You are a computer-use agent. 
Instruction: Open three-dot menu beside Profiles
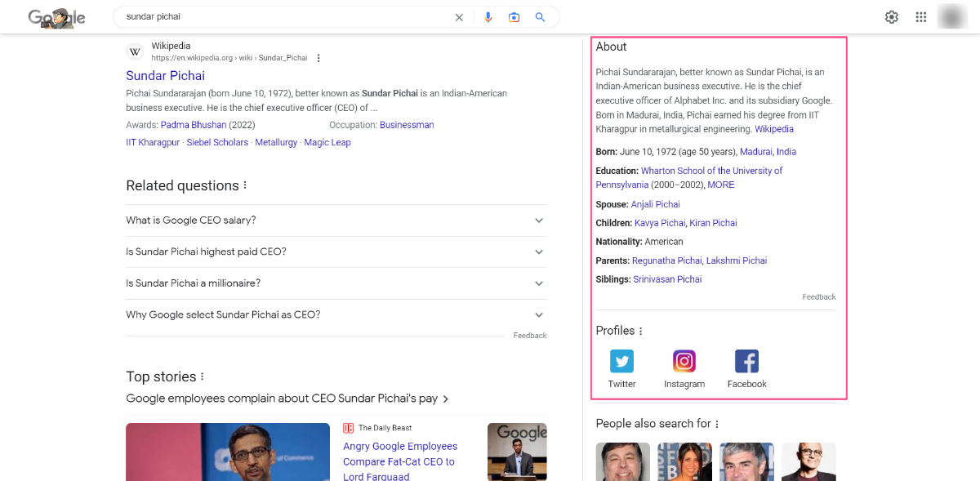tap(640, 331)
